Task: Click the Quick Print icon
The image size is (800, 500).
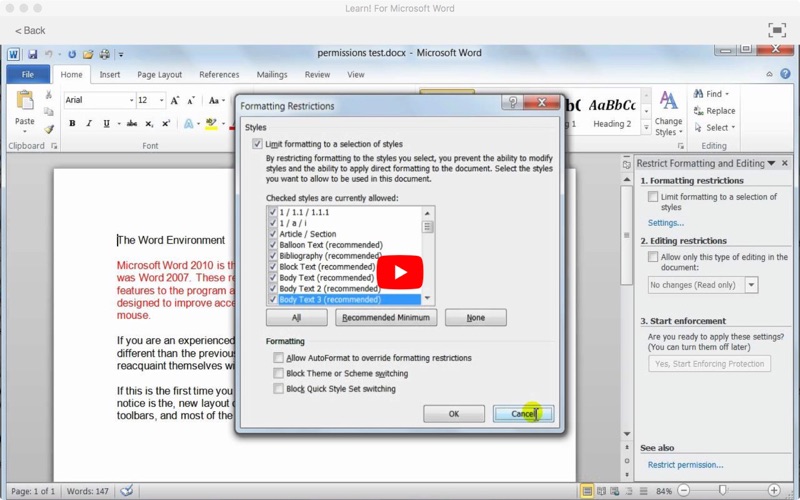Action: (105, 54)
